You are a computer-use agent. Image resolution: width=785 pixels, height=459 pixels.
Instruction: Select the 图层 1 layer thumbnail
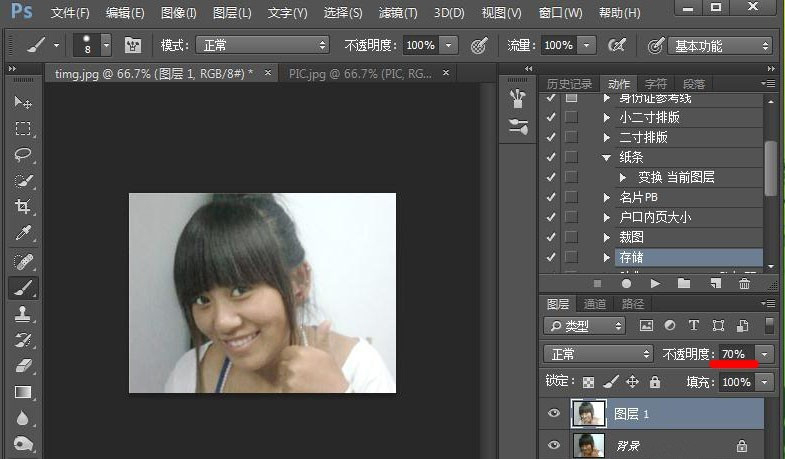click(x=586, y=413)
